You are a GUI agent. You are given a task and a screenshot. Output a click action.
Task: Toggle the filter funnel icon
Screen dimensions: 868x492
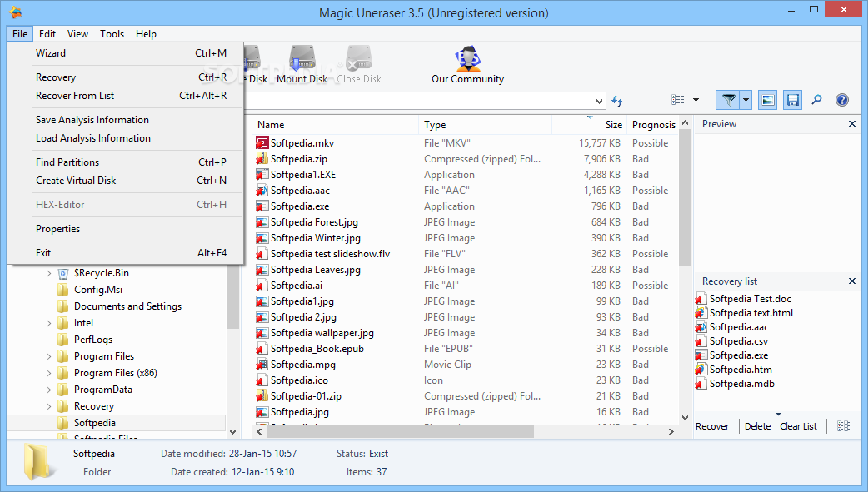pos(729,100)
